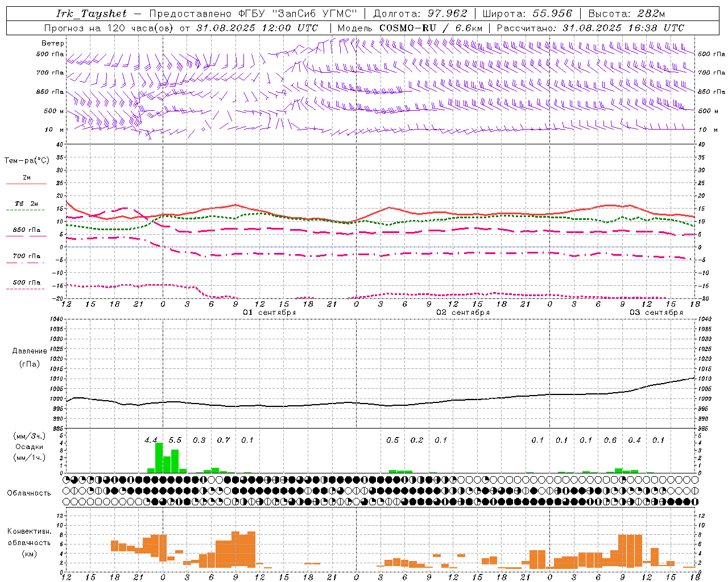Click the tallest green precipitation bar
This screenshot has height=582, width=728.
[159, 458]
